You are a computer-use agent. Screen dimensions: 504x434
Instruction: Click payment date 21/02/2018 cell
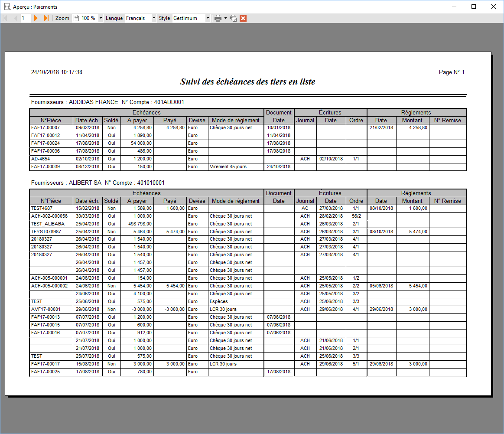(x=381, y=127)
